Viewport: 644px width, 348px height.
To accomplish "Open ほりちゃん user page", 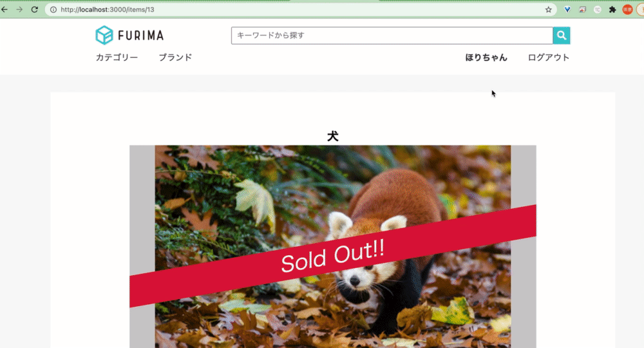I will pyautogui.click(x=486, y=57).
